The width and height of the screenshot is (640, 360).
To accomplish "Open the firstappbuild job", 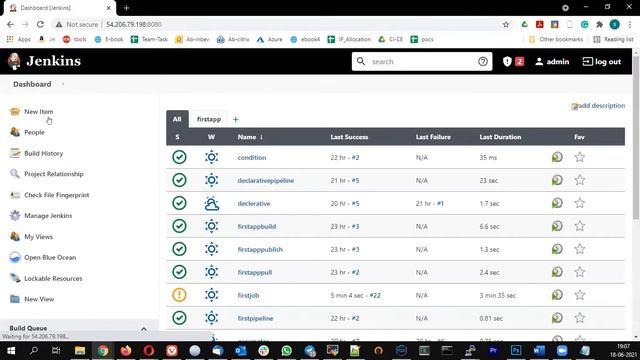I will pyautogui.click(x=257, y=227).
